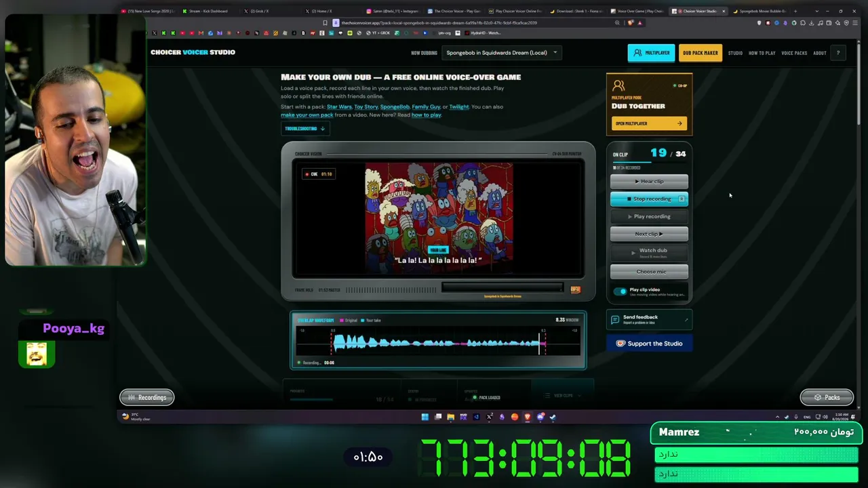Go to the Studio nav item
The width and height of the screenshot is (868, 488).
[x=735, y=53]
